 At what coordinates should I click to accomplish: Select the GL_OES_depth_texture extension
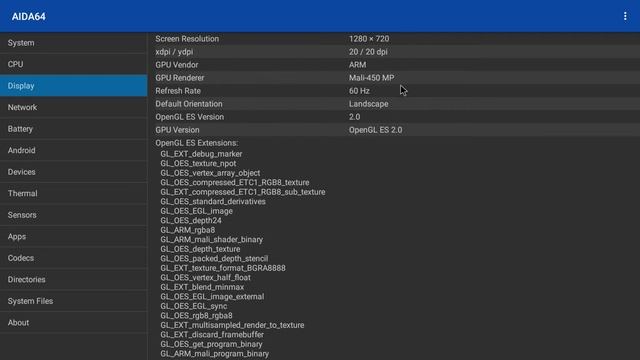[x=200, y=249]
